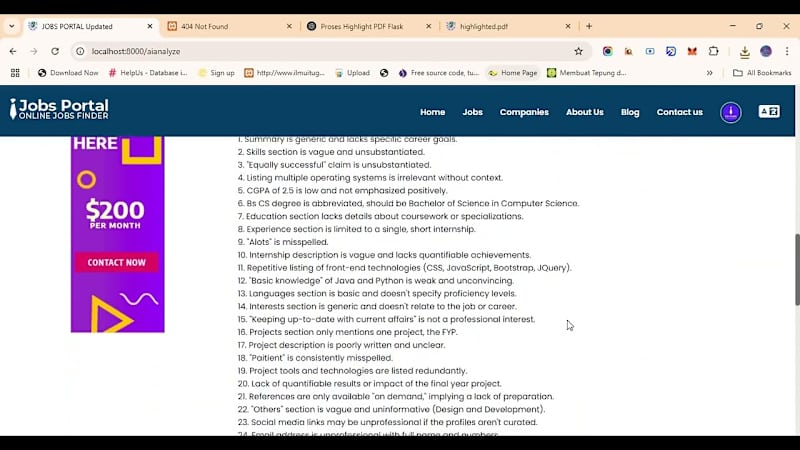The height and width of the screenshot is (450, 800).
Task: Click the Jobs Portal site logo
Action: pos(59,109)
